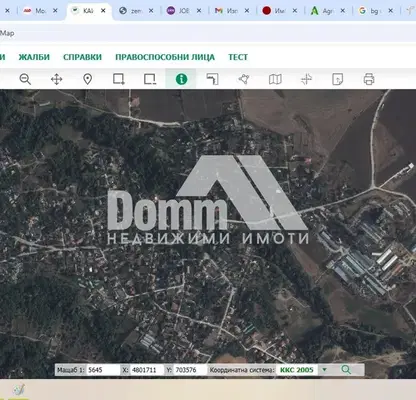Close the Agr browser tab

pos(343,11)
